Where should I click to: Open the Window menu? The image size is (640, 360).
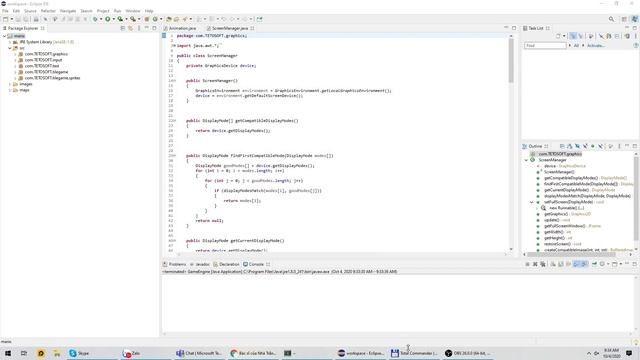click(133, 11)
